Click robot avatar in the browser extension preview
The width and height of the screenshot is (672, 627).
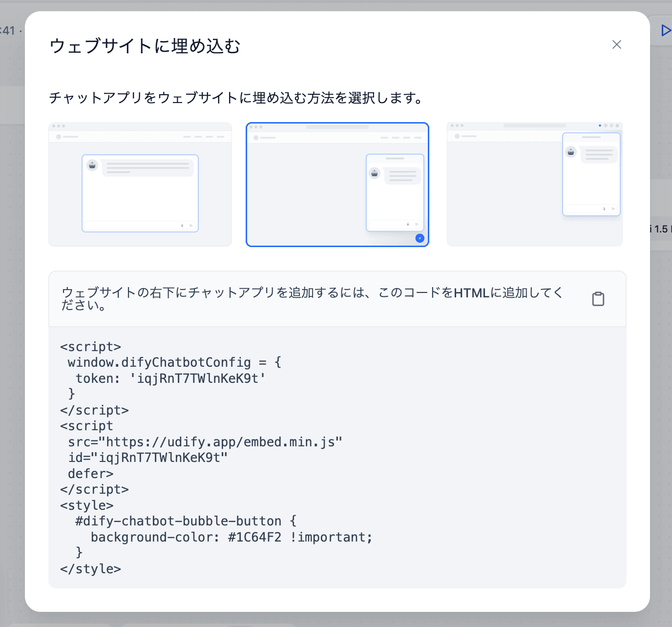click(571, 152)
